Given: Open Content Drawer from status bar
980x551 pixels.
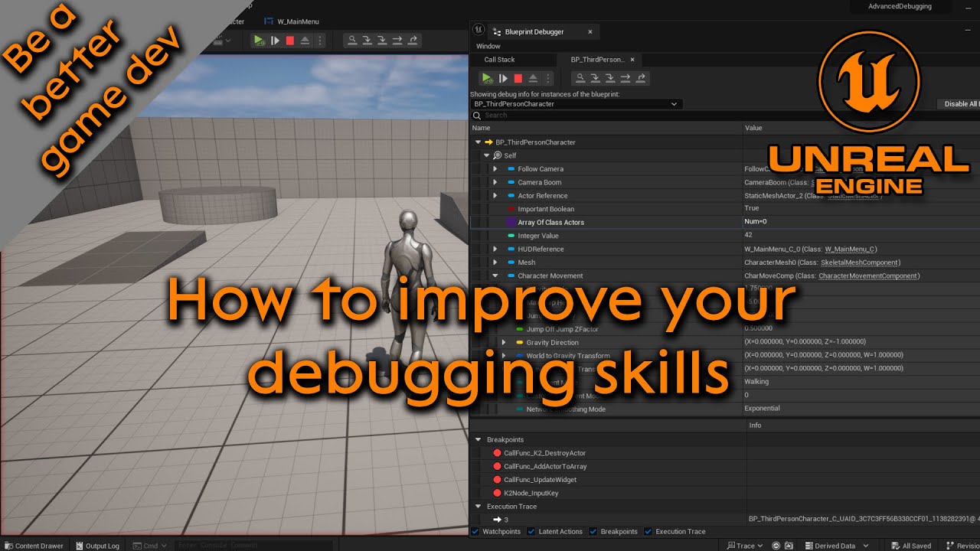Looking at the screenshot, I should click(34, 546).
